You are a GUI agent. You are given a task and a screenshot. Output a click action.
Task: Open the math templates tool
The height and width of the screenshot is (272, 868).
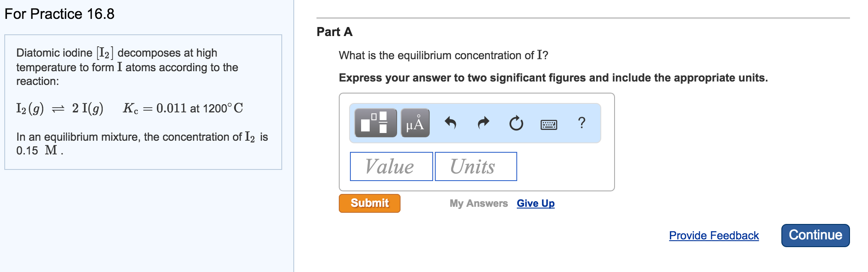pos(376,123)
